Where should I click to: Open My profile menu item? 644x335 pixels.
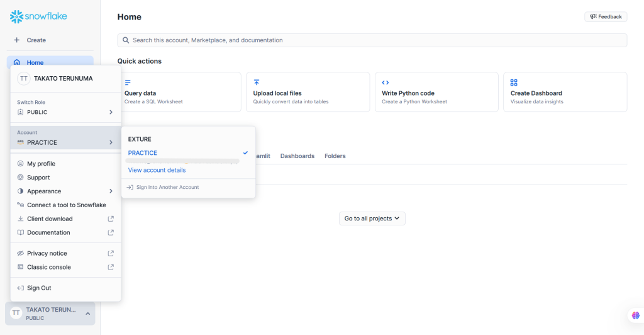pyautogui.click(x=65, y=164)
